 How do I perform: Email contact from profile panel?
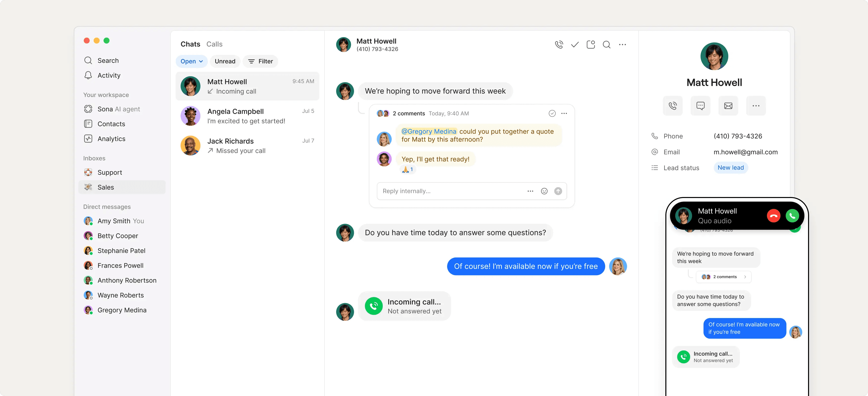(728, 106)
